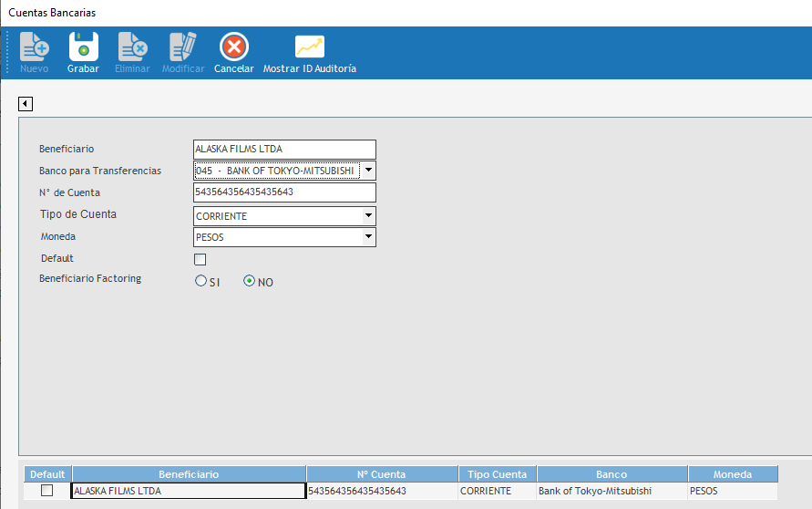Sort by the Beneficiario column header
812x509 pixels.
[189, 474]
